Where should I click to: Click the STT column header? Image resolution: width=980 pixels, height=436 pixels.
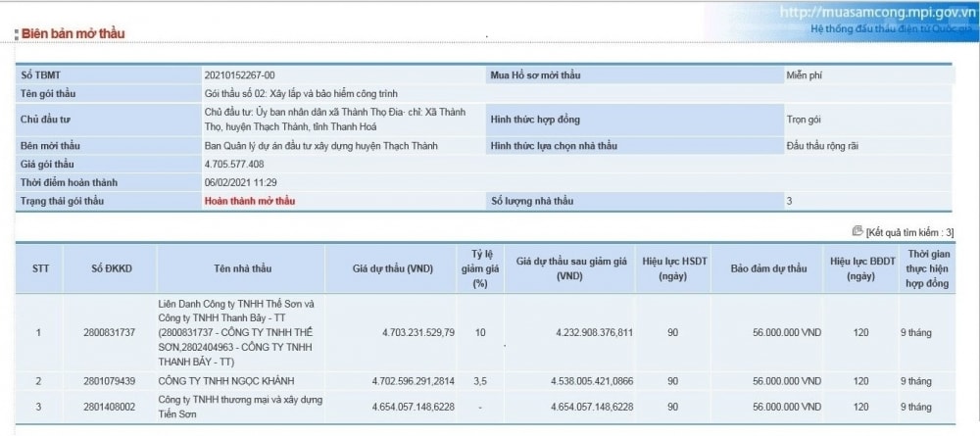coord(39,268)
